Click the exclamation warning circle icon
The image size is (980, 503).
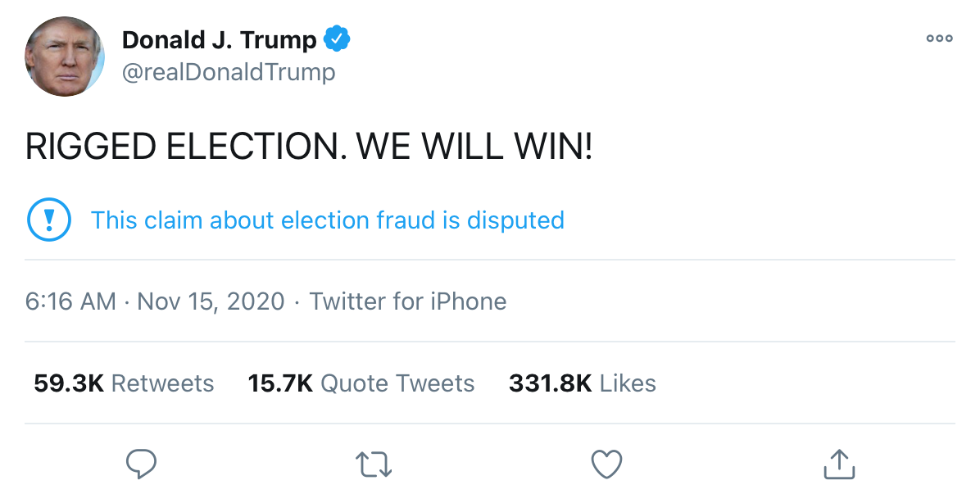(49, 220)
